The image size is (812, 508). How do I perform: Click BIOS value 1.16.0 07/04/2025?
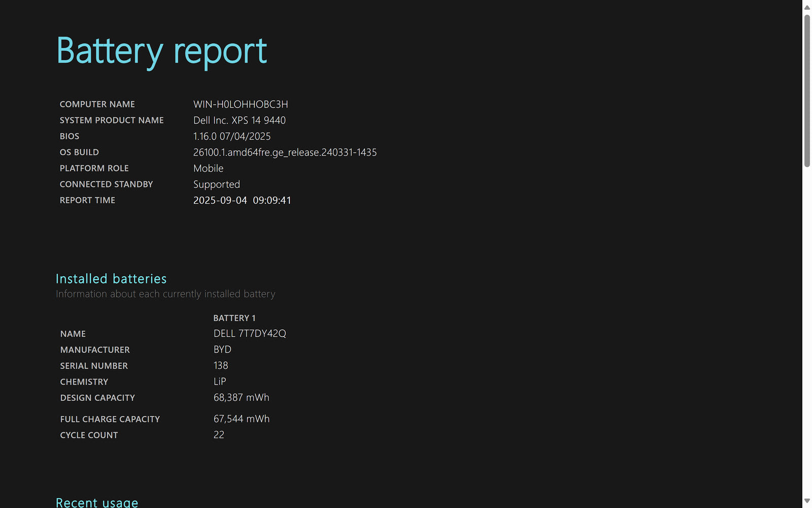point(232,136)
